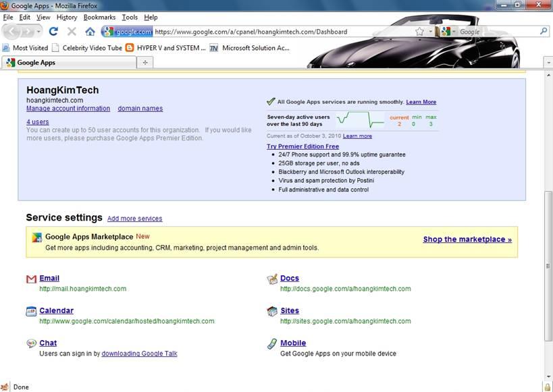Click the Forward navigation arrow
The image size is (553, 392).
click(x=27, y=32)
